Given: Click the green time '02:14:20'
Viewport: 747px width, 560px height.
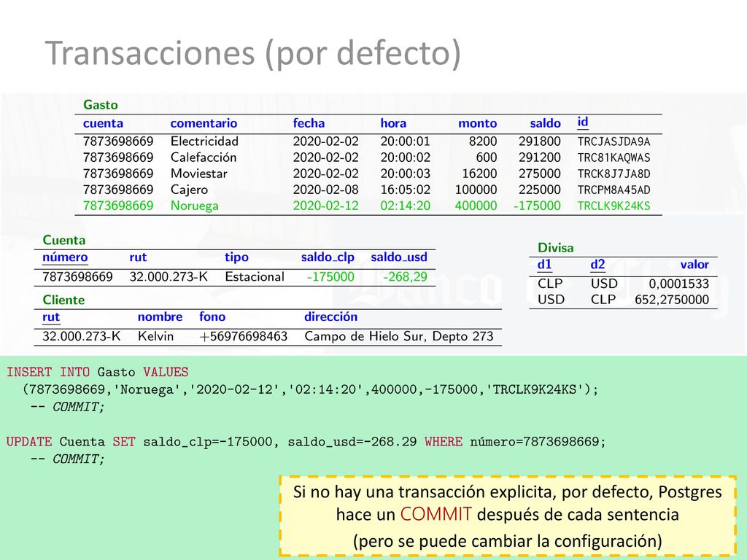Looking at the screenshot, I should tap(405, 206).
